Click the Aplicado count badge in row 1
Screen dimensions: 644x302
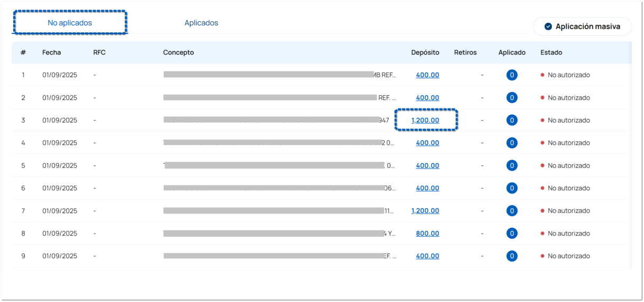(512, 75)
